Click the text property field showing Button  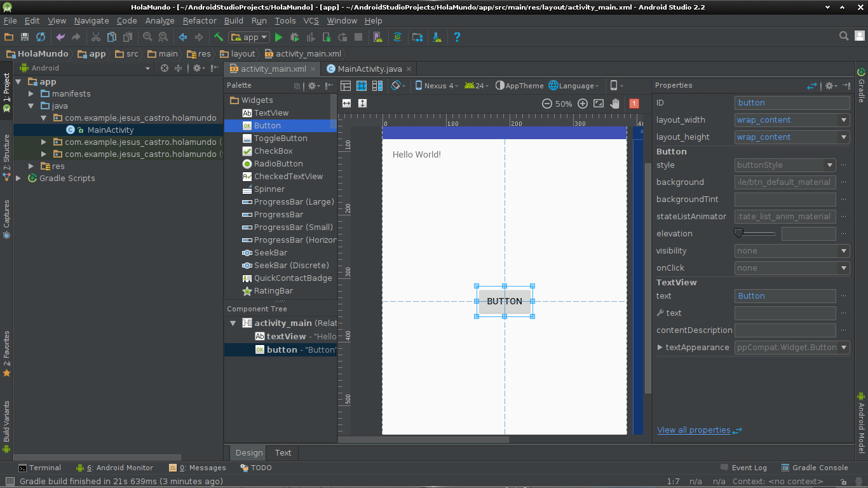(785, 296)
